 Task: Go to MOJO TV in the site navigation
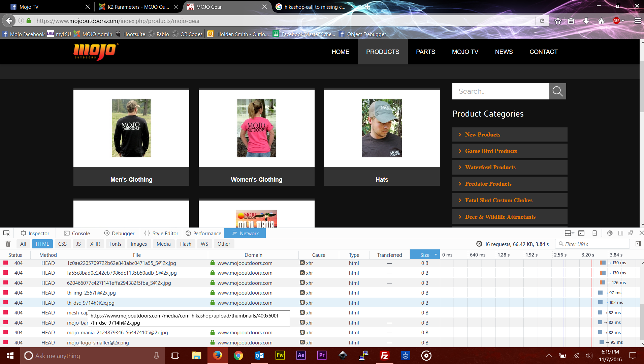point(465,52)
